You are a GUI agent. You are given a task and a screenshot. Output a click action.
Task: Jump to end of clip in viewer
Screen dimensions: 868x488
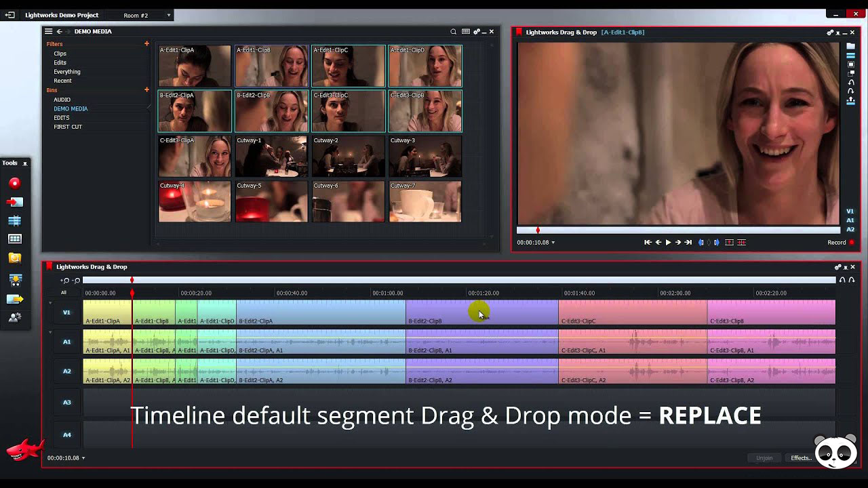click(x=688, y=242)
